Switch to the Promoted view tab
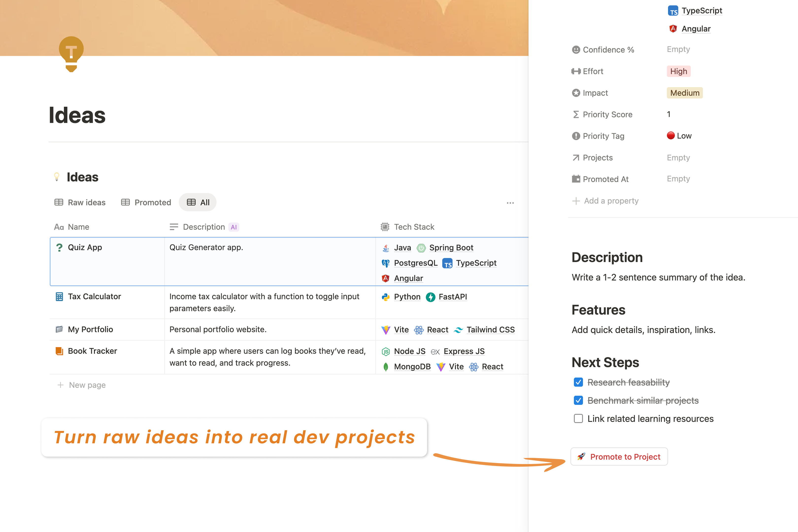 [x=146, y=202]
